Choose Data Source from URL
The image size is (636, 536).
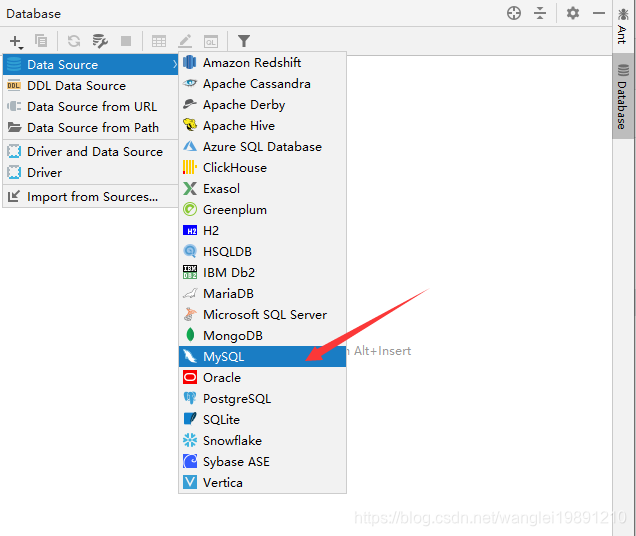tap(91, 107)
